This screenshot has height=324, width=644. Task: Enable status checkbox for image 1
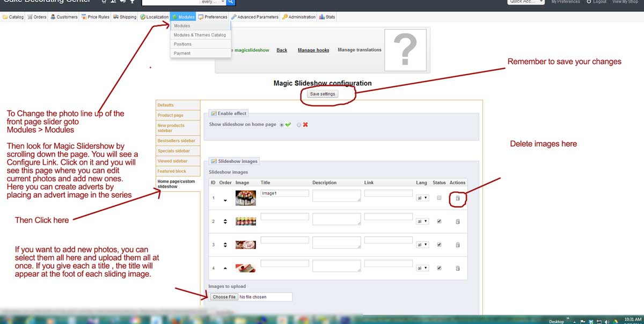pos(439,198)
